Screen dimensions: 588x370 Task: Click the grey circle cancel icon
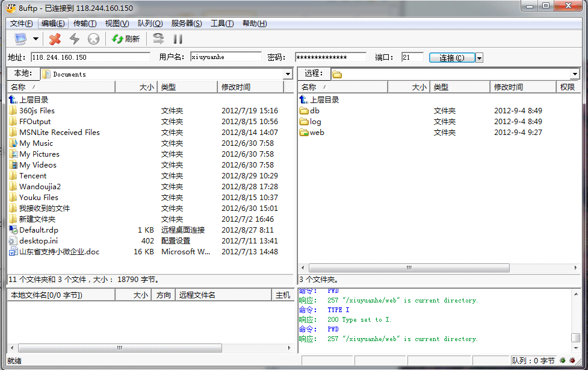click(93, 39)
